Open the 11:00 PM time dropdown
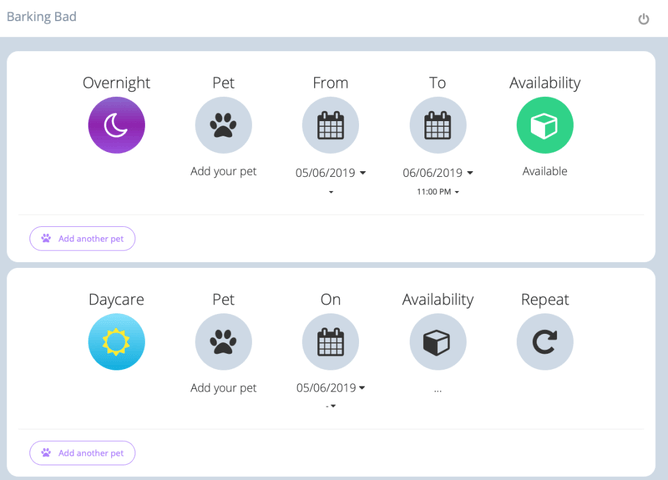668x480 pixels. tap(438, 192)
